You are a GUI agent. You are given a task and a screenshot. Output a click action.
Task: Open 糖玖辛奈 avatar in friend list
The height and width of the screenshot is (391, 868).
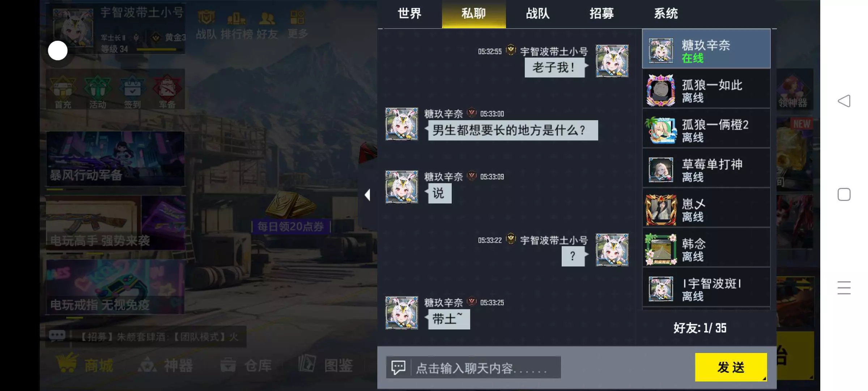(x=661, y=51)
